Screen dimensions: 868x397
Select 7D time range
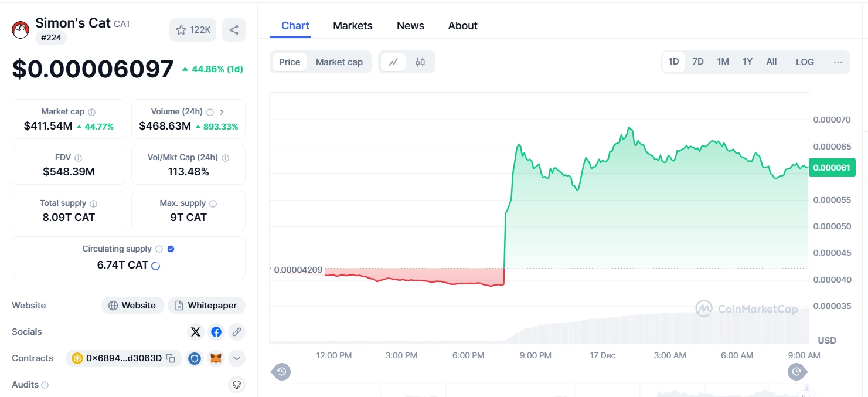pos(698,62)
